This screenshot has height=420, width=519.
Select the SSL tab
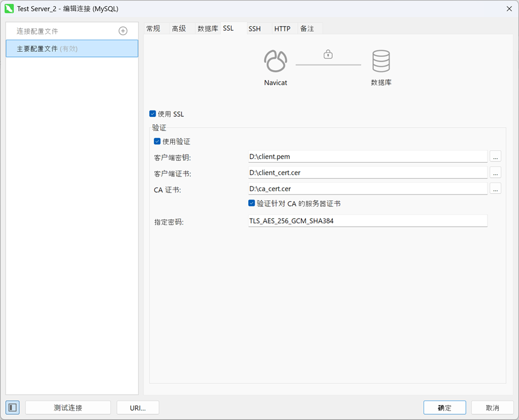[x=233, y=28]
